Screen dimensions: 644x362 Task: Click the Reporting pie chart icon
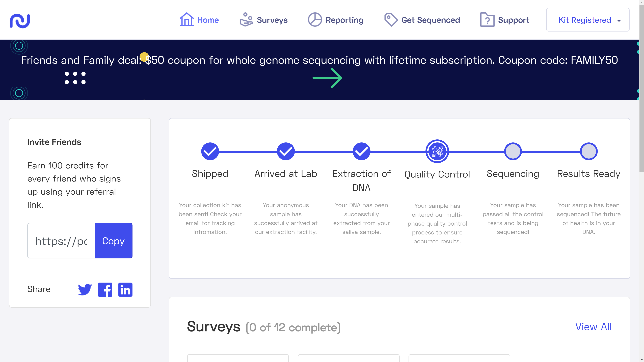point(315,19)
